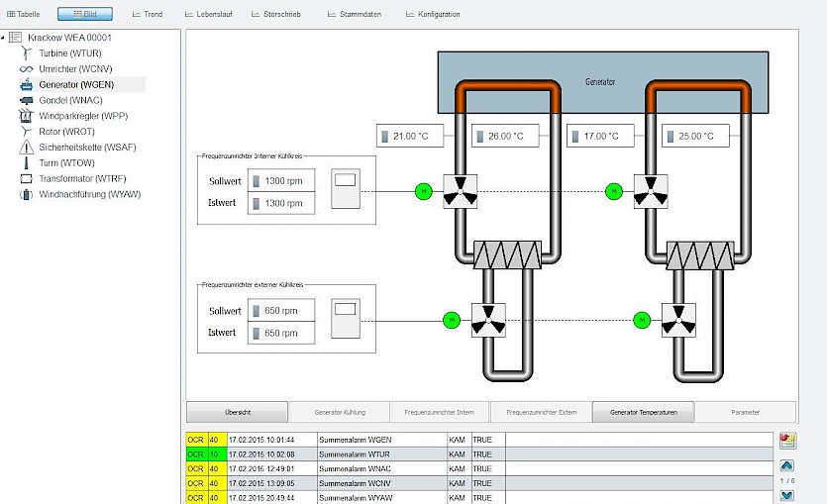Screen dimensions: 827x504
Task: Switch to the Tabelle view
Action: 23,14
